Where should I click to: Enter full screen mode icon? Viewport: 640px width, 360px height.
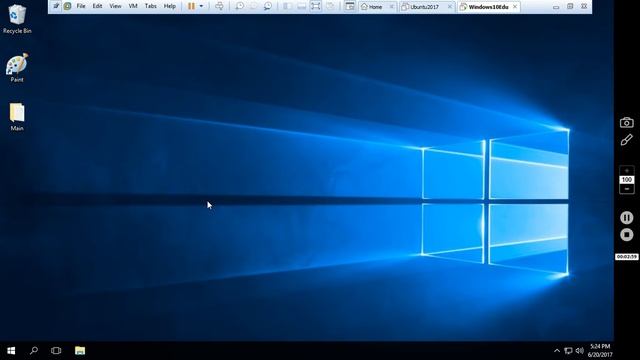(x=316, y=6)
